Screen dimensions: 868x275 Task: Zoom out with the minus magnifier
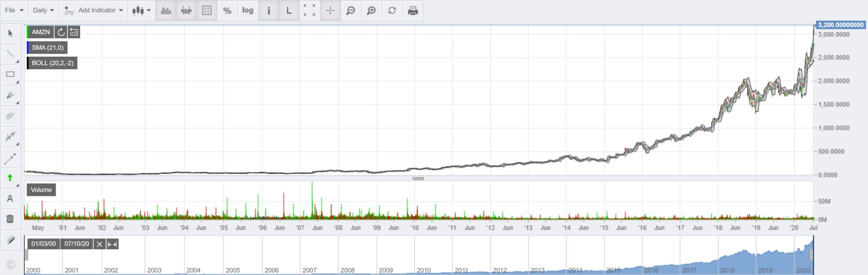pyautogui.click(x=351, y=11)
